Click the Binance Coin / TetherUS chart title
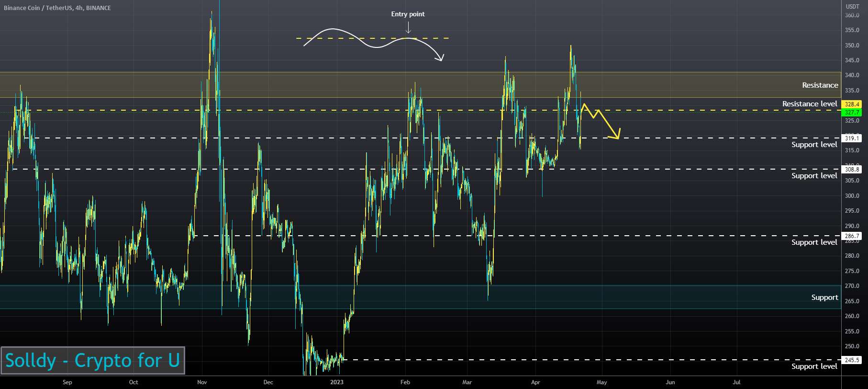 click(x=57, y=8)
